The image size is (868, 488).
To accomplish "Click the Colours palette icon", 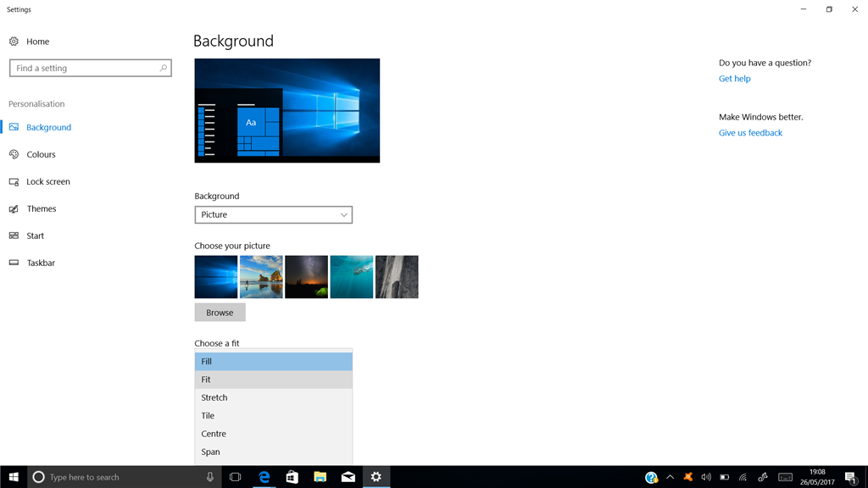I will click(x=14, y=154).
